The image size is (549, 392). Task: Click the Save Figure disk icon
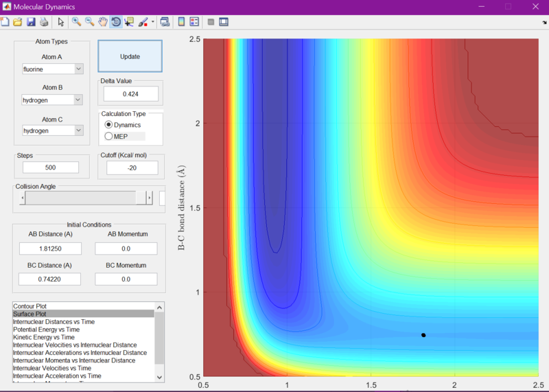(x=31, y=22)
